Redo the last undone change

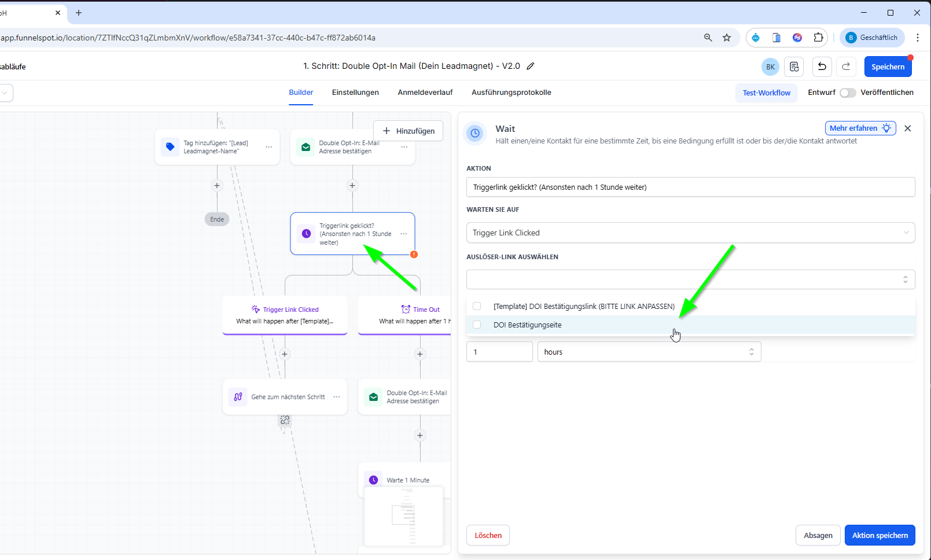[846, 67]
